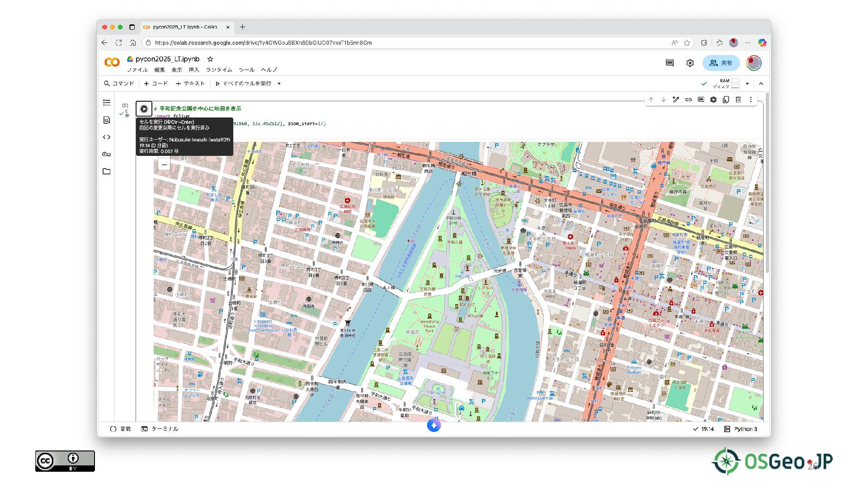
Task: Add page to browser favorites star
Action: [687, 43]
